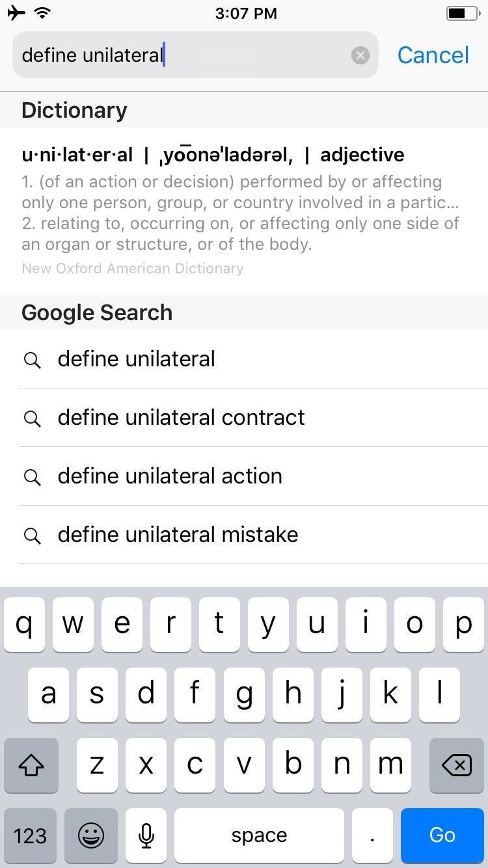Tap the battery icon in status bar
This screenshot has height=868, width=488.
(463, 13)
